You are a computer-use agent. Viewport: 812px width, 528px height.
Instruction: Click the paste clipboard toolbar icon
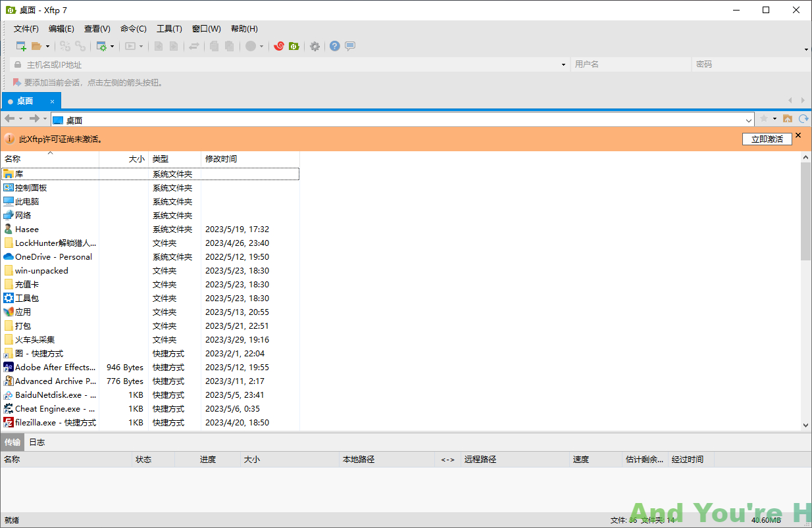(229, 46)
